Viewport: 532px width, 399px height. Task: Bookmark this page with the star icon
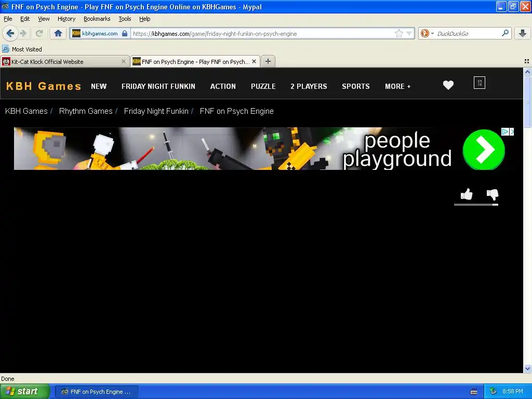(398, 33)
